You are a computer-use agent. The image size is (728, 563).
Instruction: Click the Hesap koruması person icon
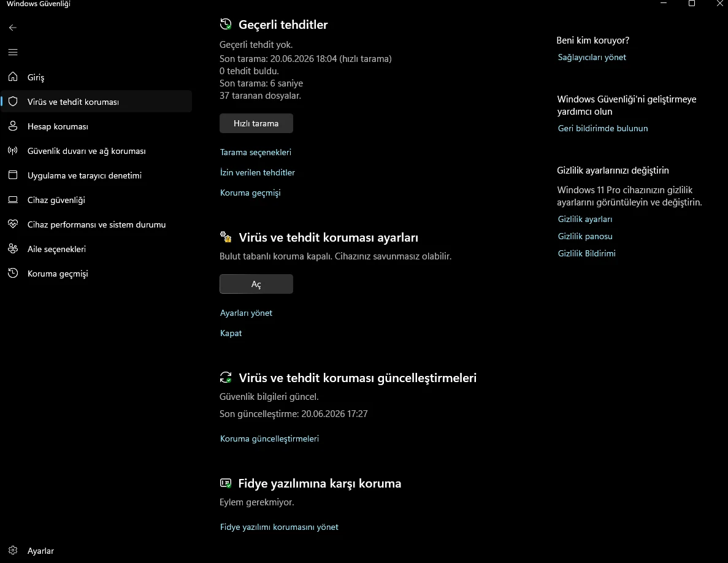pos(13,126)
